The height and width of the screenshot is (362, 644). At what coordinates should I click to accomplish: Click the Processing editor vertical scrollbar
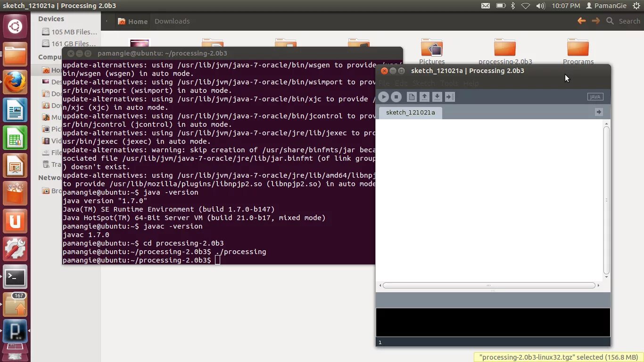point(606,200)
